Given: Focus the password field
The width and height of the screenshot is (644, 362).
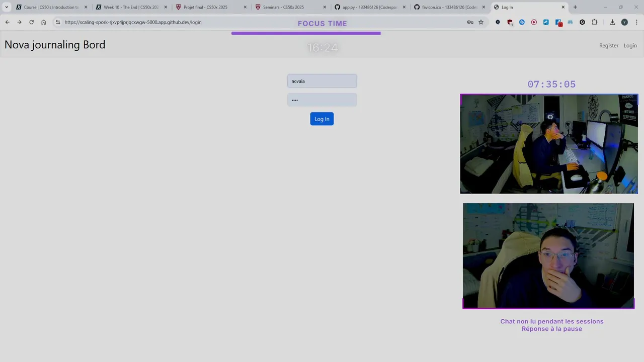Looking at the screenshot, I should pyautogui.click(x=322, y=100).
